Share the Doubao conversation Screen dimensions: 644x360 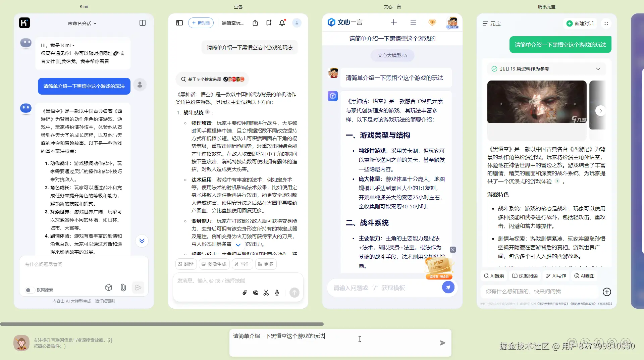(x=255, y=23)
